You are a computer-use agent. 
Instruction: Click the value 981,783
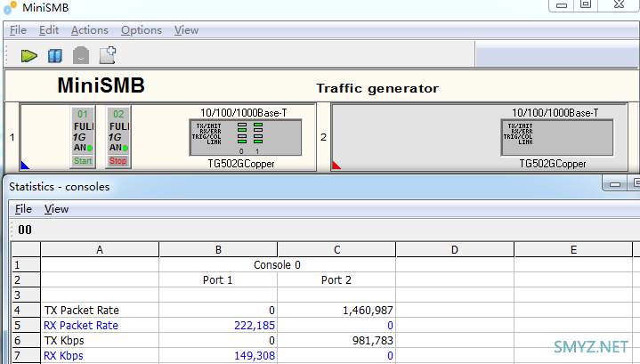pos(373,340)
